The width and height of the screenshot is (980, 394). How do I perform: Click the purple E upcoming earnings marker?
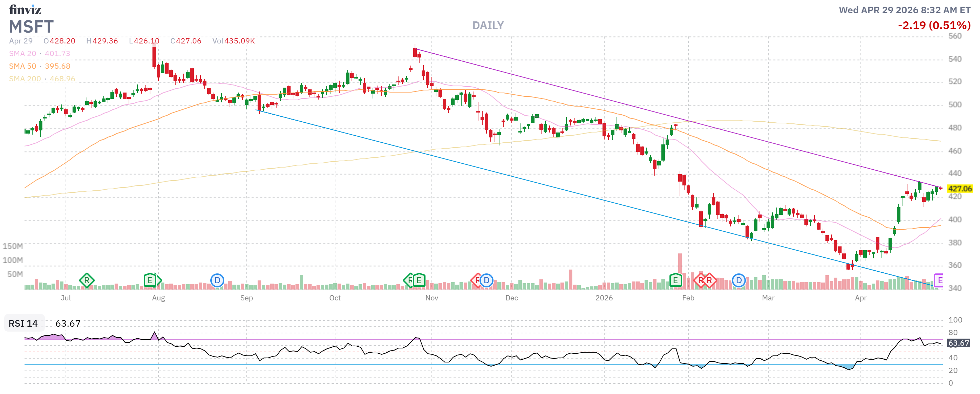[939, 281]
